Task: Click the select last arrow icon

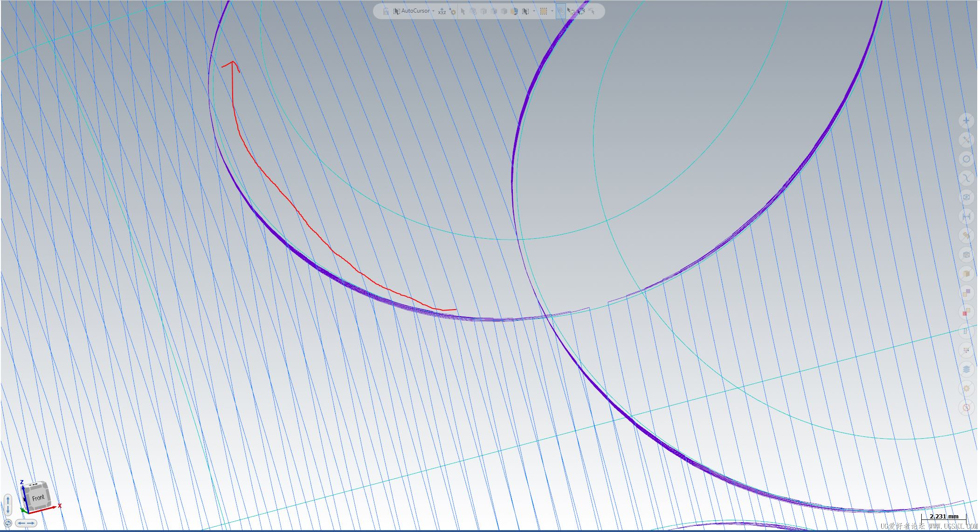Action: click(x=592, y=11)
